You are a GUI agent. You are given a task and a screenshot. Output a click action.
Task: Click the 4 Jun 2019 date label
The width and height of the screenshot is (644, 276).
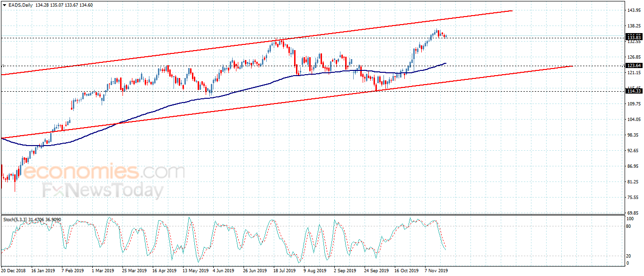coord(224,271)
